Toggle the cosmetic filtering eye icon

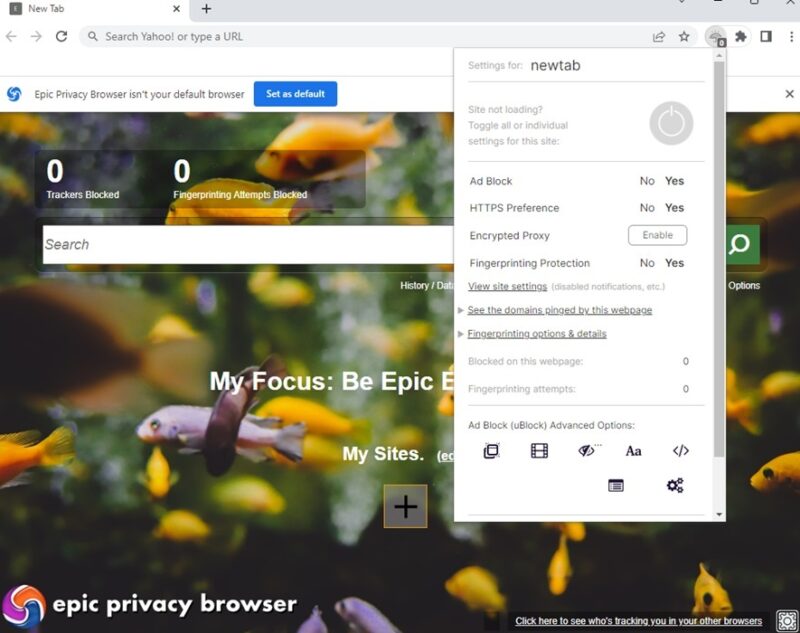[586, 451]
